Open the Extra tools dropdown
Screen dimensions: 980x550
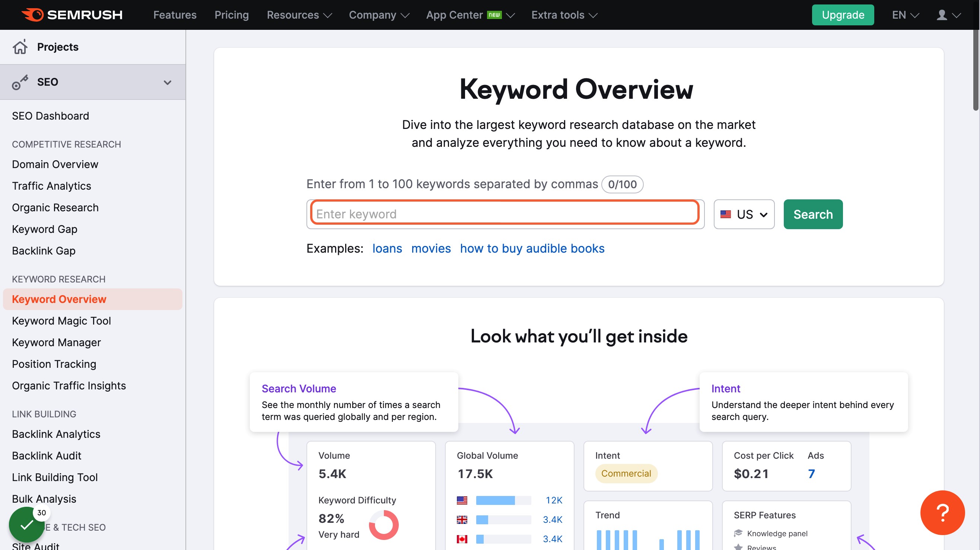click(564, 15)
